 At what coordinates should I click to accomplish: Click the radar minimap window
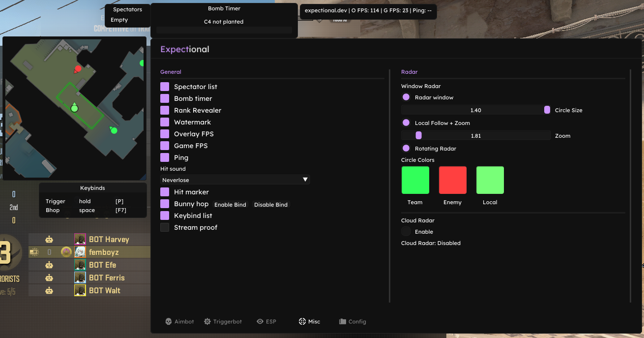point(75,108)
